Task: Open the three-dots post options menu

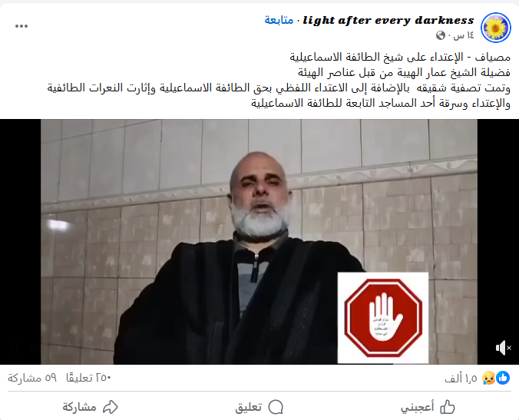Action: [x=21, y=26]
